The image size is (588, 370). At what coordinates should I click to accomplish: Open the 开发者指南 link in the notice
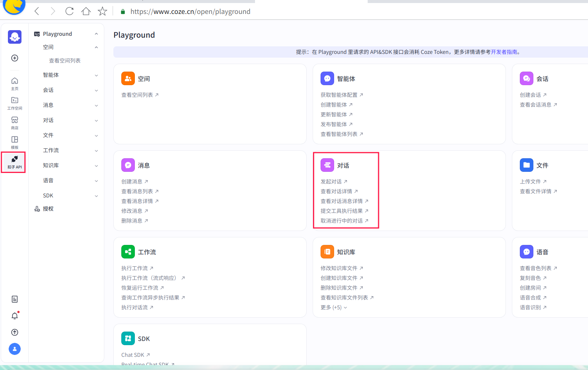(504, 52)
